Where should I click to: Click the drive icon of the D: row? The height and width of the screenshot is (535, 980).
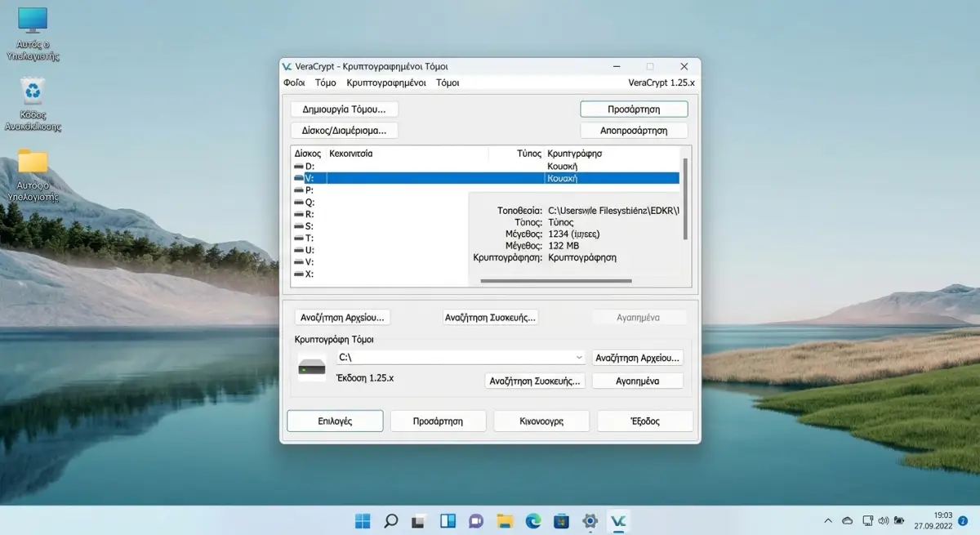pos(299,167)
